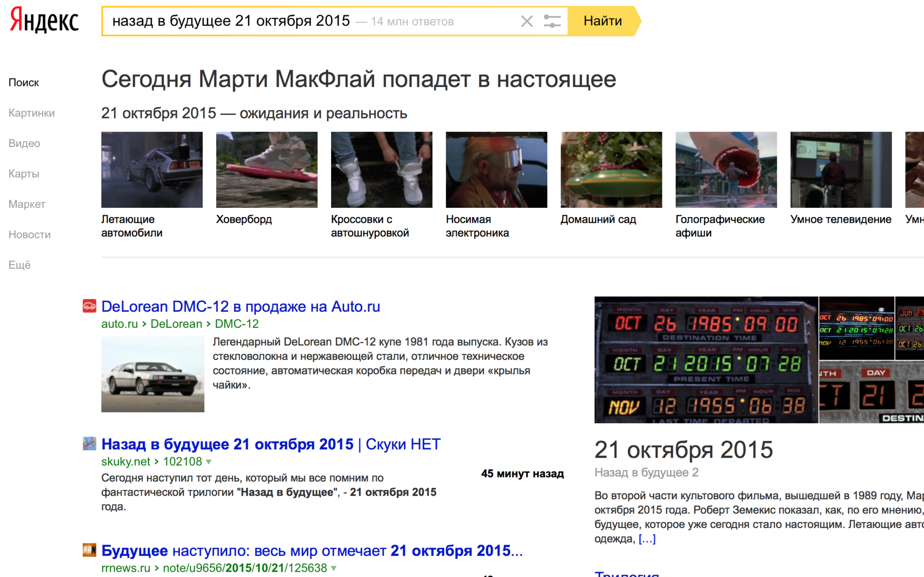
Task: Click the skuky.net favicon icon
Action: [90, 444]
